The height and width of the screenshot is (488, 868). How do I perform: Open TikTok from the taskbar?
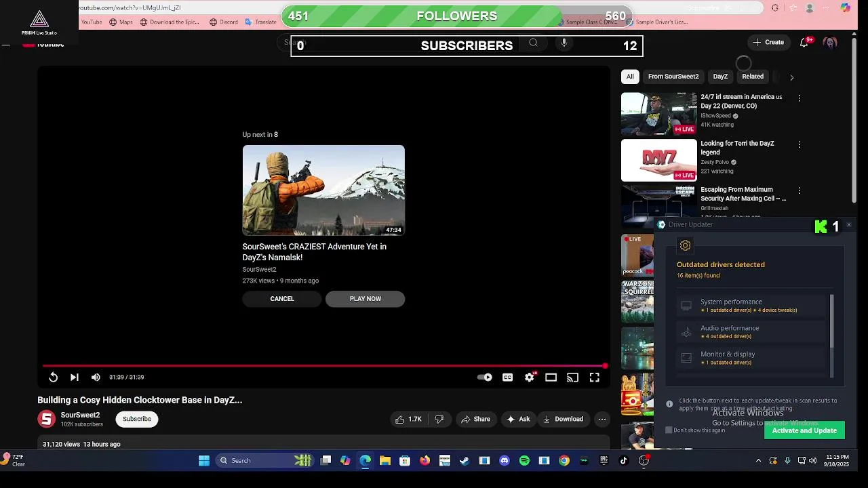click(624, 461)
